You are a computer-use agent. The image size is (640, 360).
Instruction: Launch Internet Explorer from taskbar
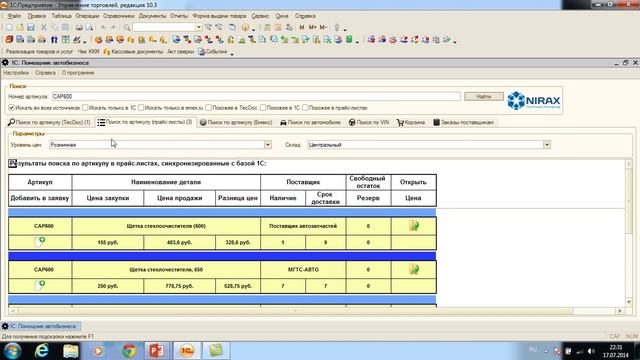pos(41,351)
